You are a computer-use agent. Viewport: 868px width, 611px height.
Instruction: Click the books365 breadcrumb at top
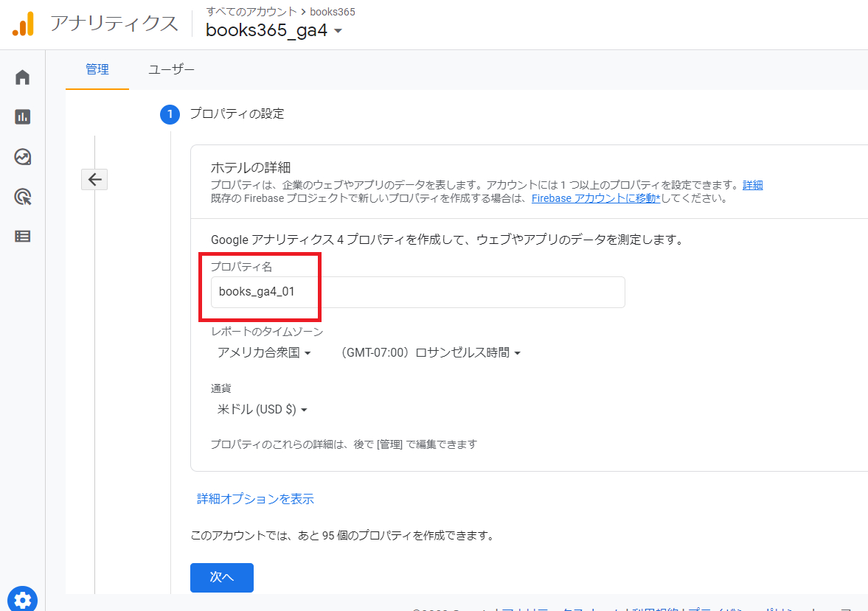click(333, 11)
